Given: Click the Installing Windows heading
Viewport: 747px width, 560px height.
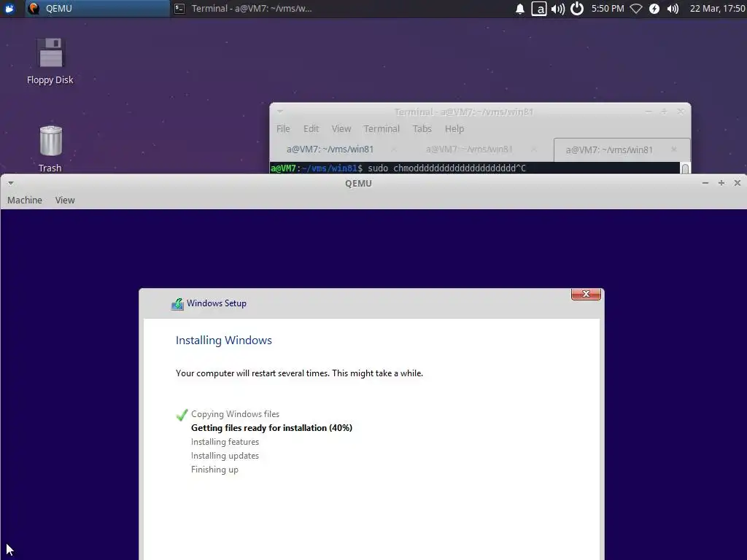Looking at the screenshot, I should 224,340.
